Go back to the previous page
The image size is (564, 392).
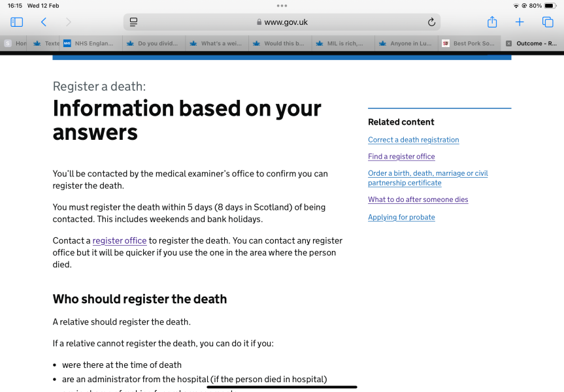[44, 22]
